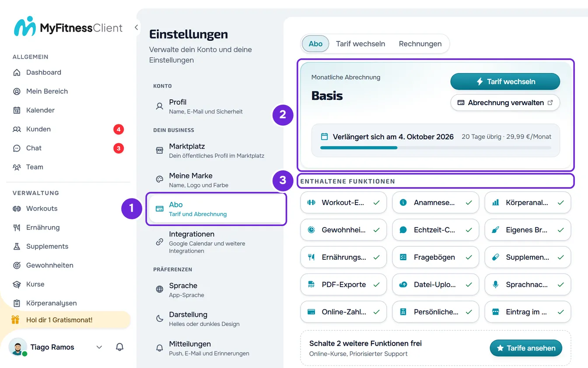Click the Abrechnung verwalten button
The height and width of the screenshot is (368, 588).
505,103
